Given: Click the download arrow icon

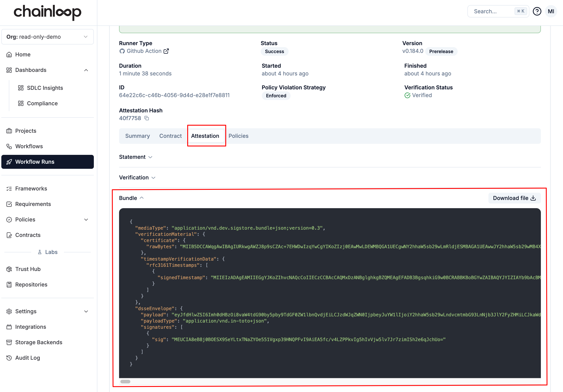Looking at the screenshot, I should point(533,198).
